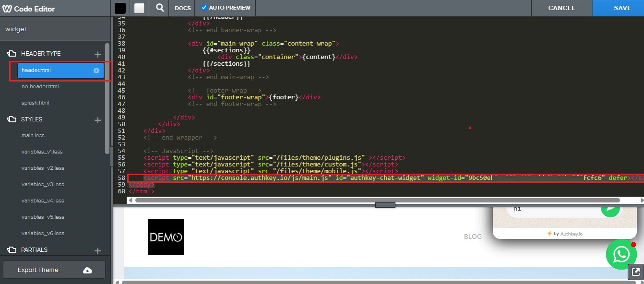644x284 pixels.
Task: Click the search magnifier icon in toolbar
Action: (160, 8)
